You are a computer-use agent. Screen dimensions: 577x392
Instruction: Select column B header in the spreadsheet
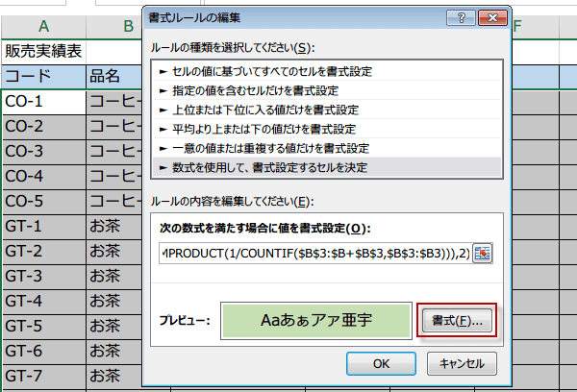pyautogui.click(x=114, y=27)
